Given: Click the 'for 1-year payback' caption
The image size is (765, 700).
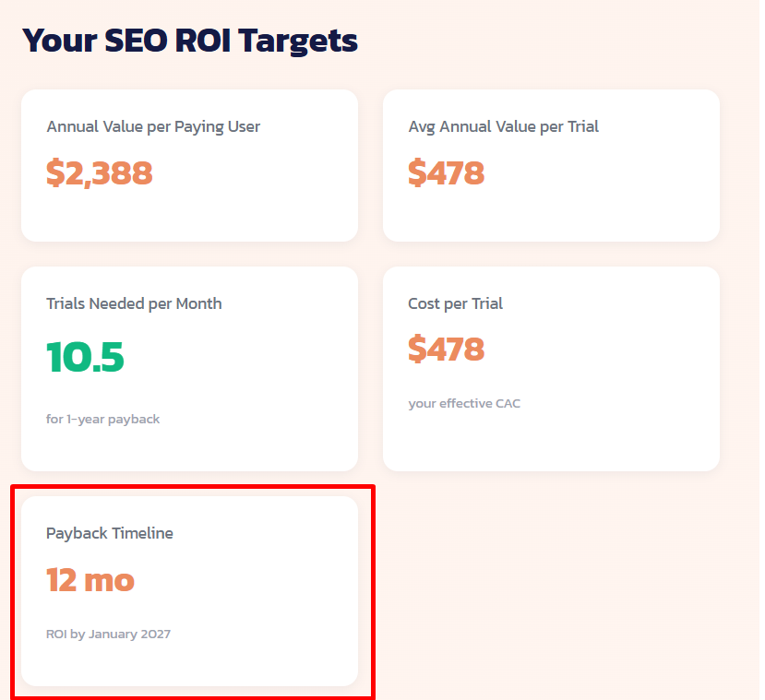Looking at the screenshot, I should (x=103, y=418).
